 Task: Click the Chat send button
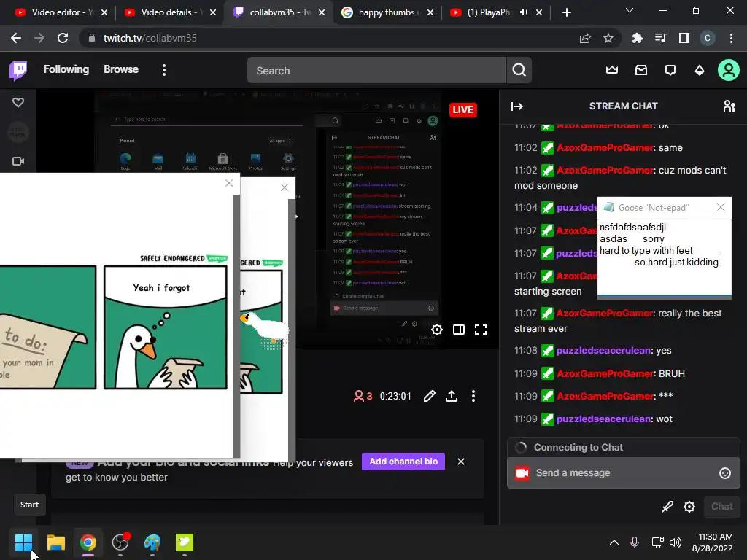[721, 506]
